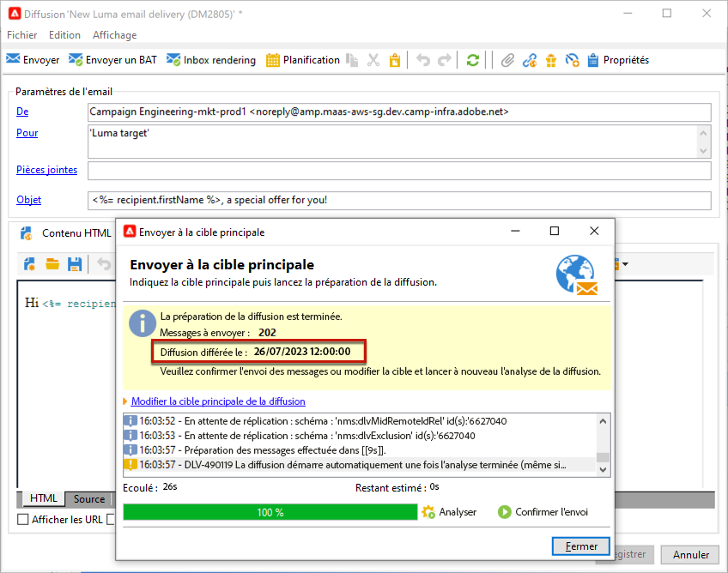
Task: Click Modifier la cible principale de la diffusion
Action: 218,401
